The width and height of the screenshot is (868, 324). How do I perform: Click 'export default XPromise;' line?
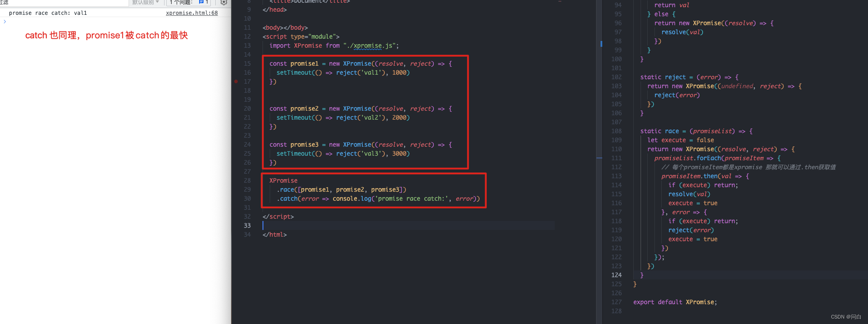click(x=675, y=302)
